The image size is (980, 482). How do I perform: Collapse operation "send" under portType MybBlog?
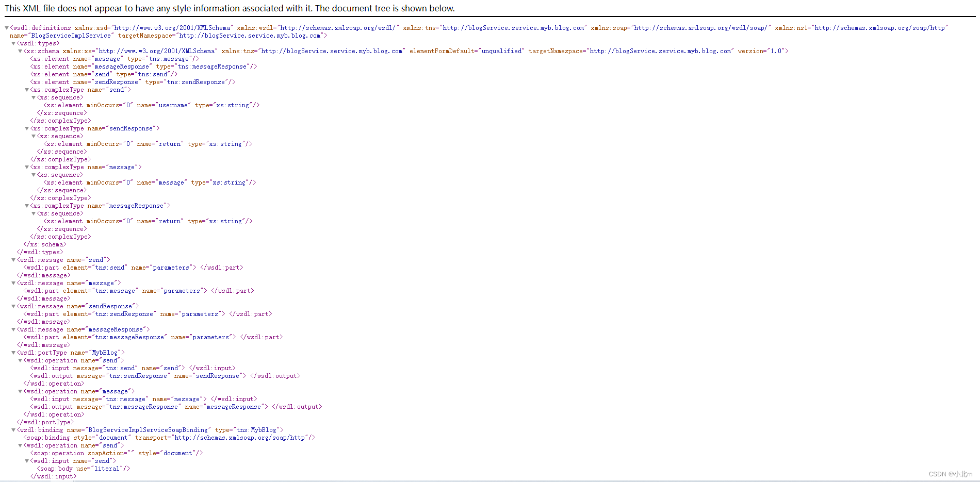tap(20, 360)
